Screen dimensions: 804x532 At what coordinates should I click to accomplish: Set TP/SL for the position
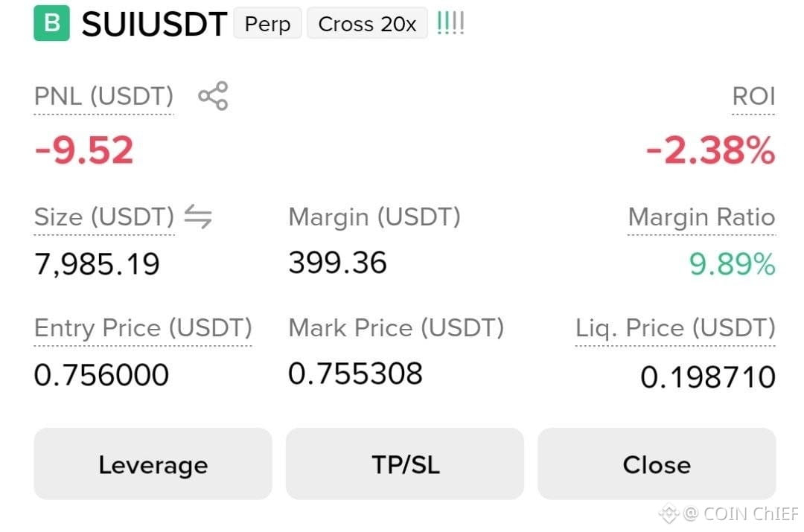tap(405, 464)
